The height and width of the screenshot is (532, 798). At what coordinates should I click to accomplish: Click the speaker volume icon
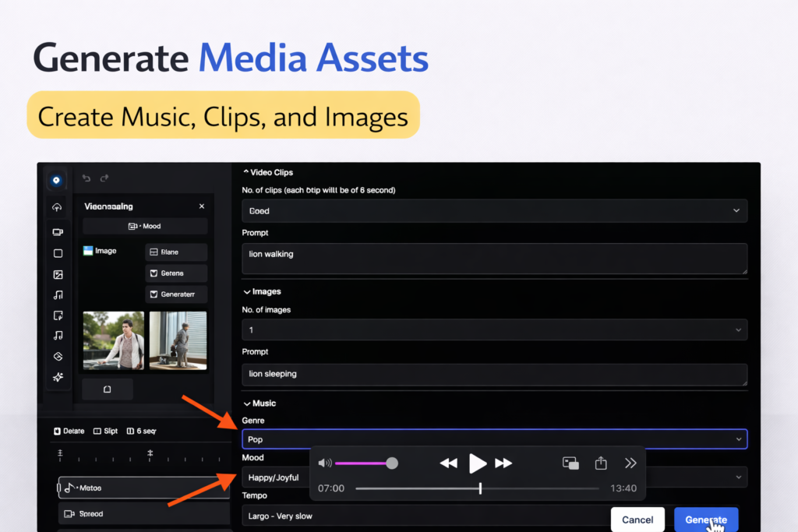(x=325, y=463)
